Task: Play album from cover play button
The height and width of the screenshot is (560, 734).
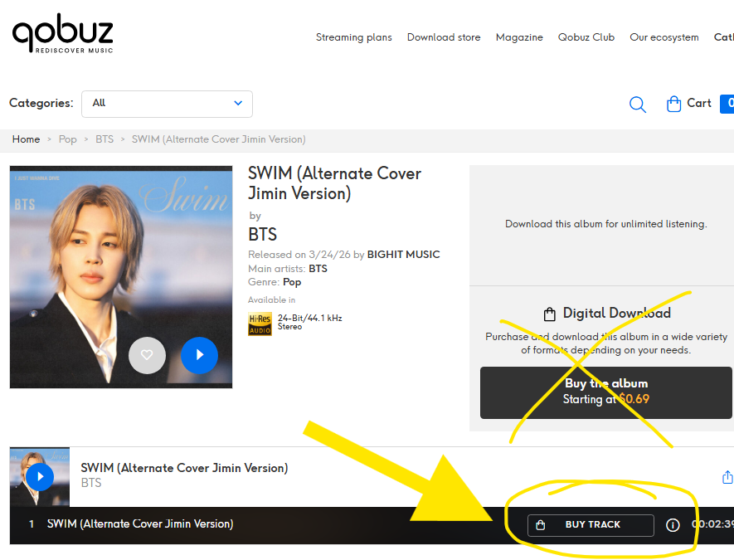Action: coord(199,355)
